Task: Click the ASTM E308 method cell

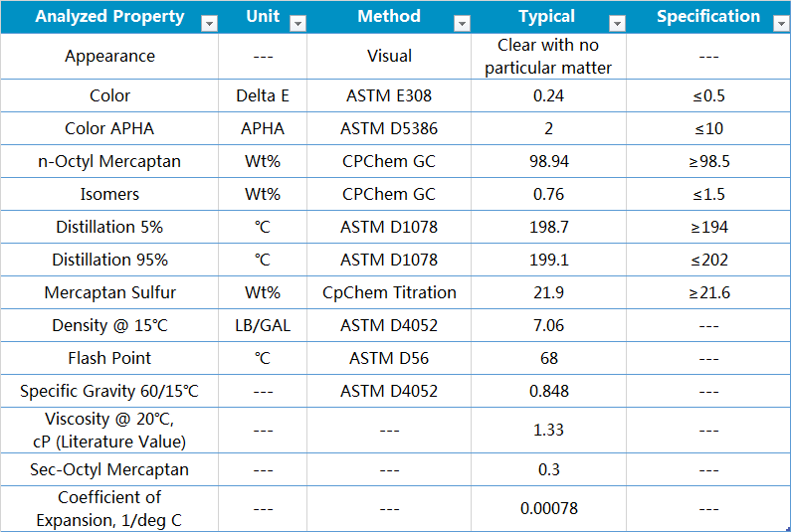Action: 389,95
